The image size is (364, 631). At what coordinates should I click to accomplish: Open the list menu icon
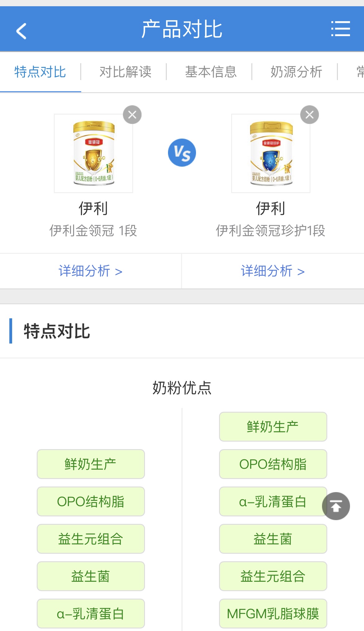(340, 29)
